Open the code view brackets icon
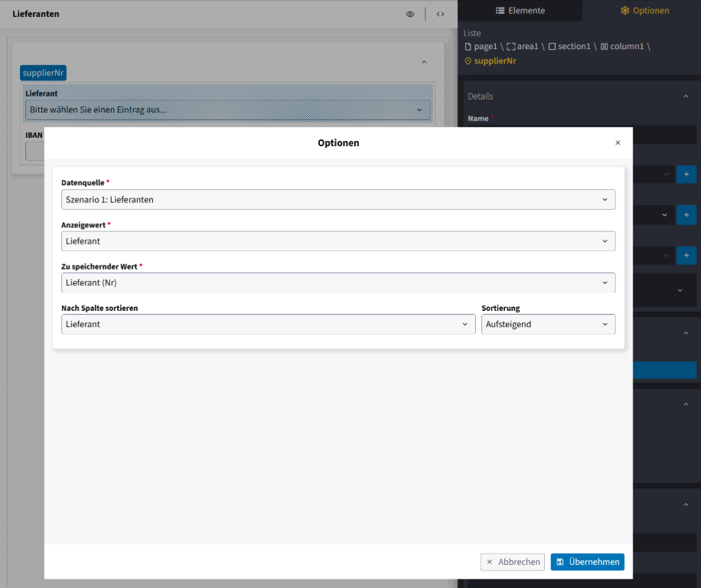This screenshot has height=588, width=701. click(x=440, y=15)
